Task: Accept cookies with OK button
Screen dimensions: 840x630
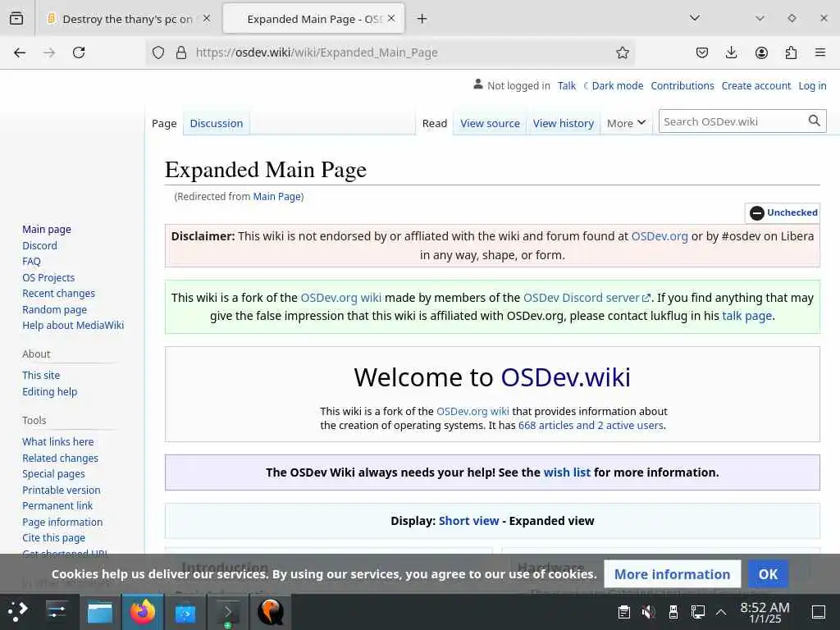Action: coord(768,573)
